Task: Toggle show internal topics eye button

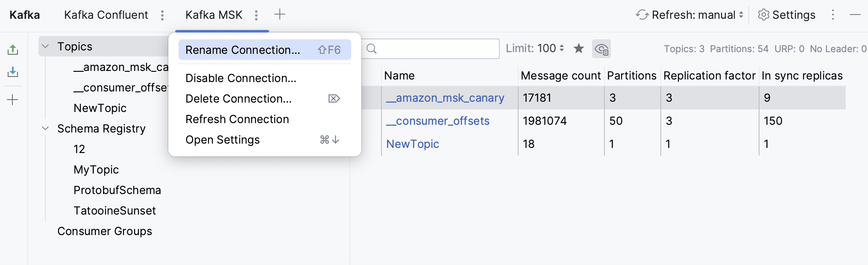Action: pyautogui.click(x=601, y=49)
